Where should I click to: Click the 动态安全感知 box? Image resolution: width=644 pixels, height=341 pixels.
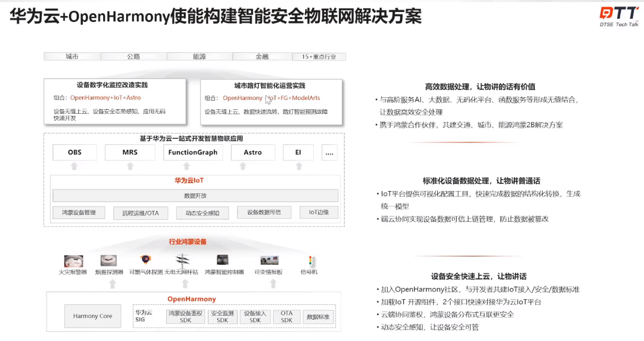202,213
